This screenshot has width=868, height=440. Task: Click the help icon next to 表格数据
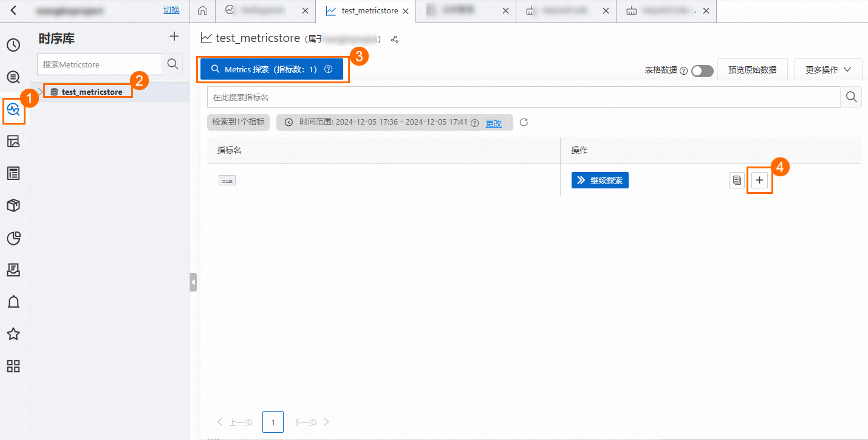683,70
